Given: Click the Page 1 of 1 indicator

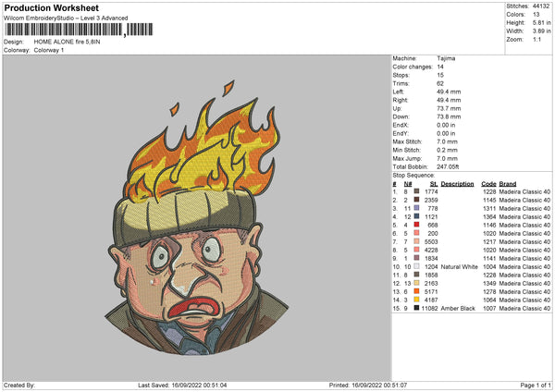Looking at the screenshot, I should (536, 385).
